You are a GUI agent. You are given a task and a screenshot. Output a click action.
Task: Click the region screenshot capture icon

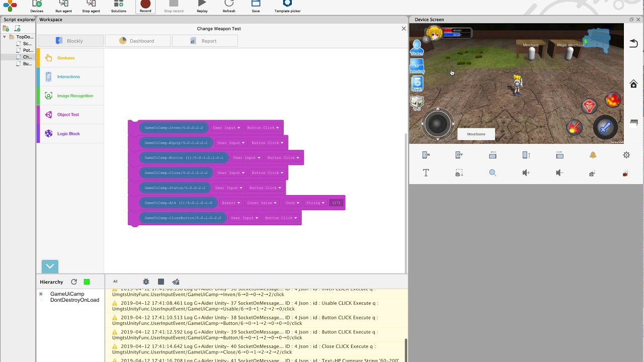(459, 173)
